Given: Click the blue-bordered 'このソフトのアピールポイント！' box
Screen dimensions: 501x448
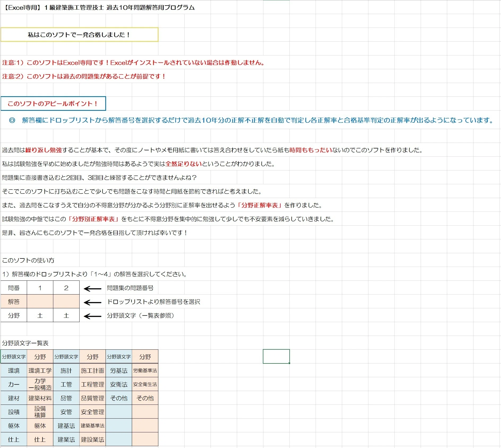Looking at the screenshot, I should coord(53,103).
